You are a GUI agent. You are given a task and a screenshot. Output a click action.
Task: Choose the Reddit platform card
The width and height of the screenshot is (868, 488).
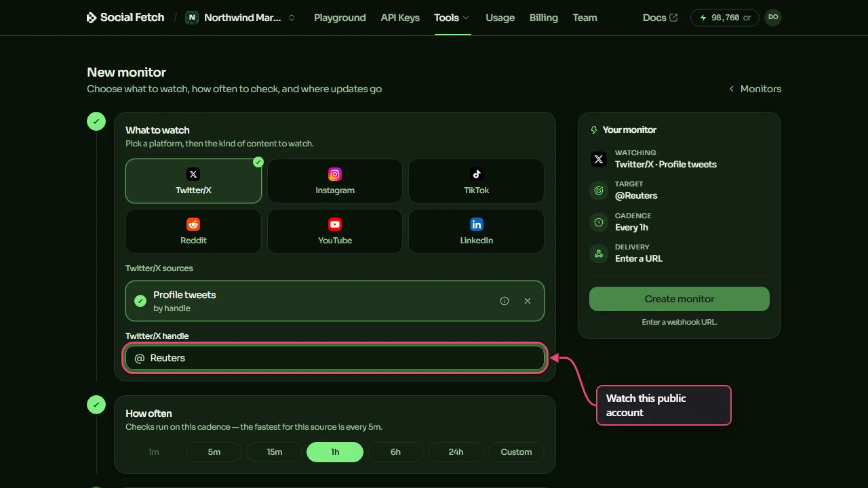pyautogui.click(x=193, y=231)
